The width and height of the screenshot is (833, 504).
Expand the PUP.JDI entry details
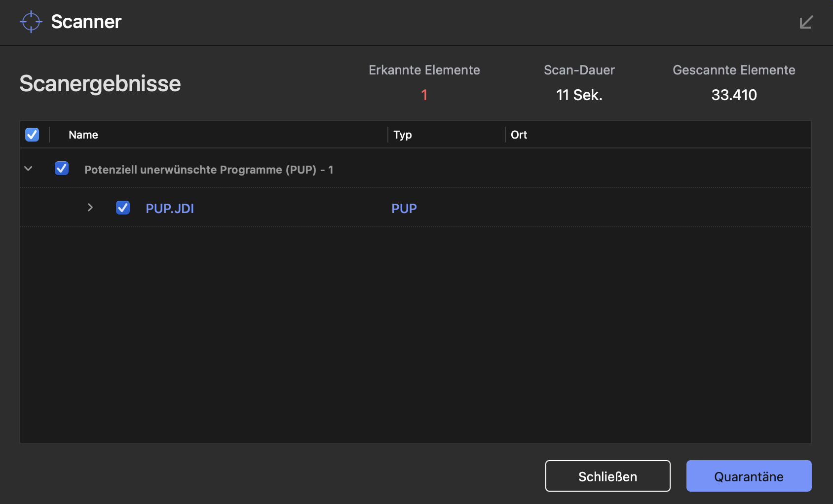(90, 208)
